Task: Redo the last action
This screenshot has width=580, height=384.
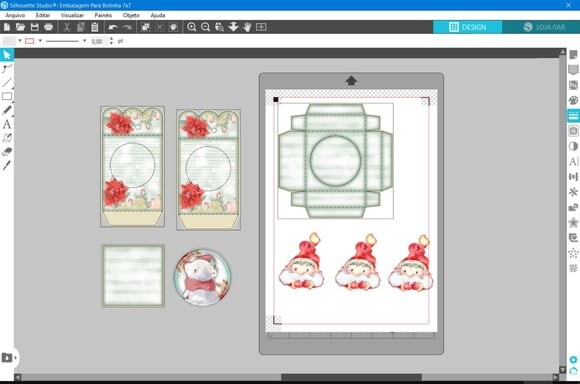Action: point(127,27)
